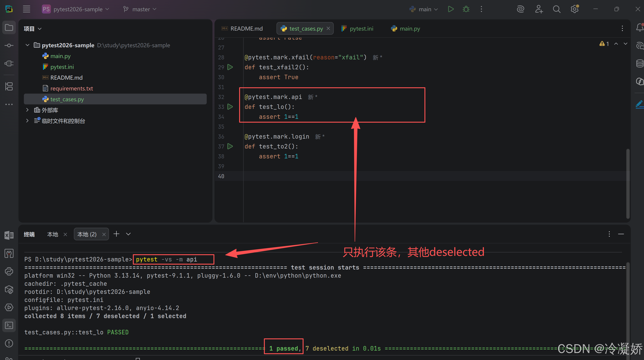Image resolution: width=644 pixels, height=360 pixels.
Task: Open the pytest2026-sample project dropdown
Action: pyautogui.click(x=76, y=9)
